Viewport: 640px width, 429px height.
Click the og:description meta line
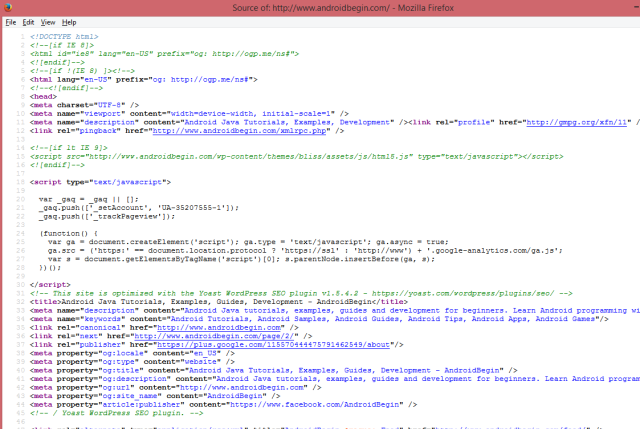click(x=335, y=379)
